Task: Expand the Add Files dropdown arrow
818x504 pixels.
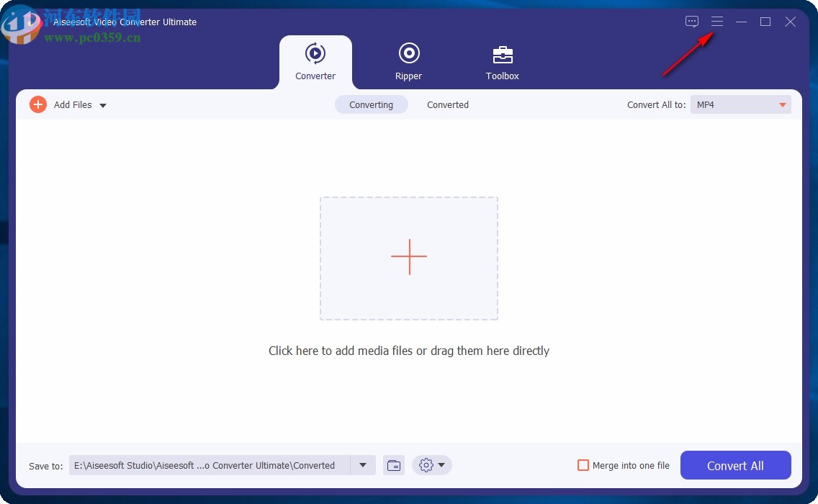Action: coord(103,105)
